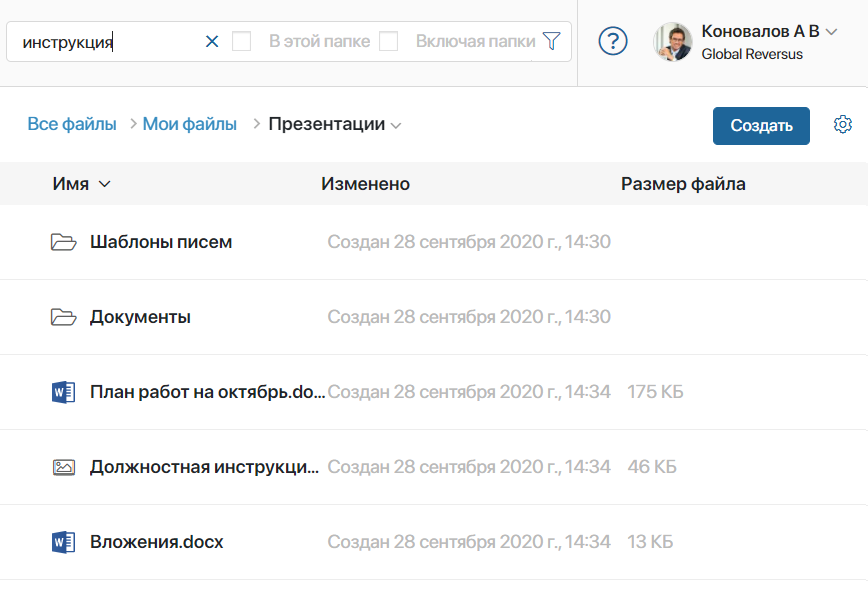
Task: Click the creation date of Вложения.docx
Action: pos(469,542)
